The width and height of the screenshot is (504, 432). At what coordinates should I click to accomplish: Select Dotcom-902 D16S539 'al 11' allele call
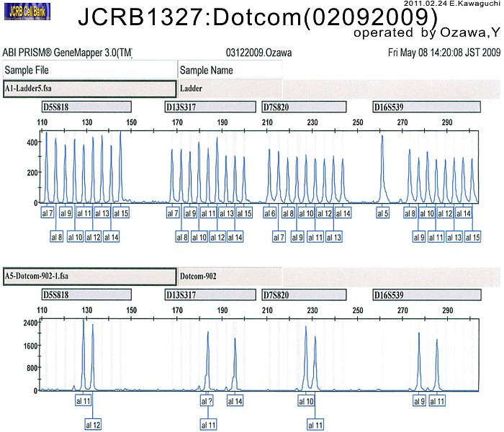click(438, 401)
